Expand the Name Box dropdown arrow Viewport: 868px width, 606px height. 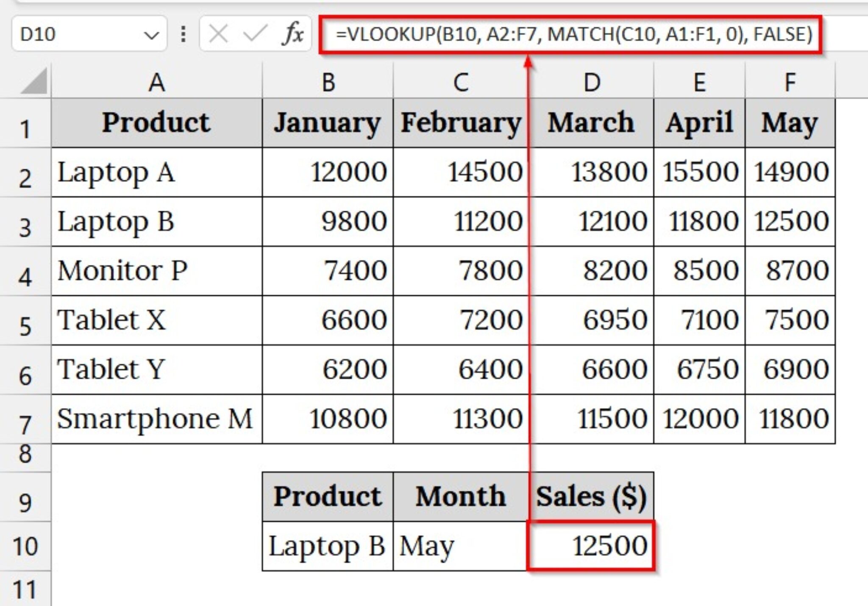151,35
